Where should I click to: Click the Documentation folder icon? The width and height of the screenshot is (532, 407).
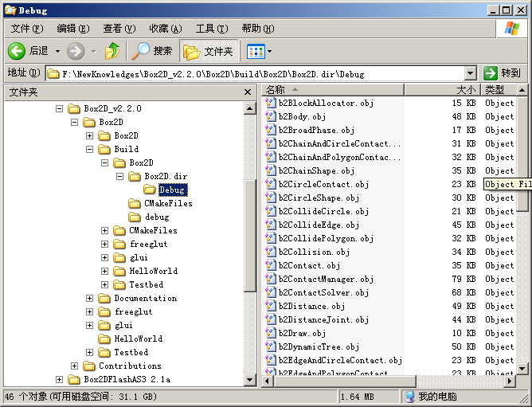(104, 299)
